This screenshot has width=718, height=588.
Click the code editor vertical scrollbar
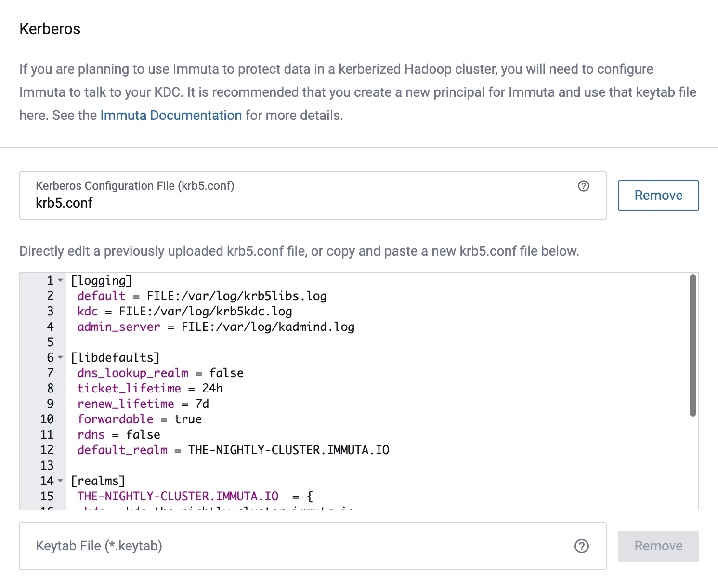pos(692,345)
